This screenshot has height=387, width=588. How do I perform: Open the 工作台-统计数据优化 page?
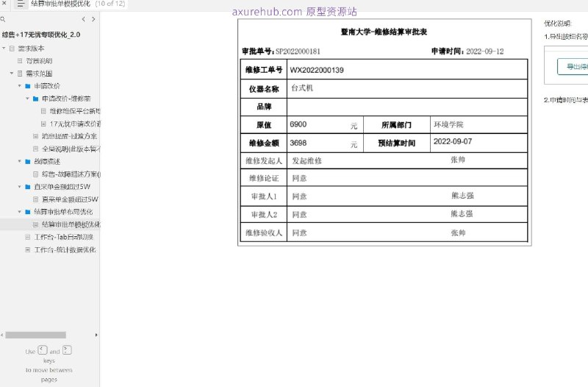point(65,249)
